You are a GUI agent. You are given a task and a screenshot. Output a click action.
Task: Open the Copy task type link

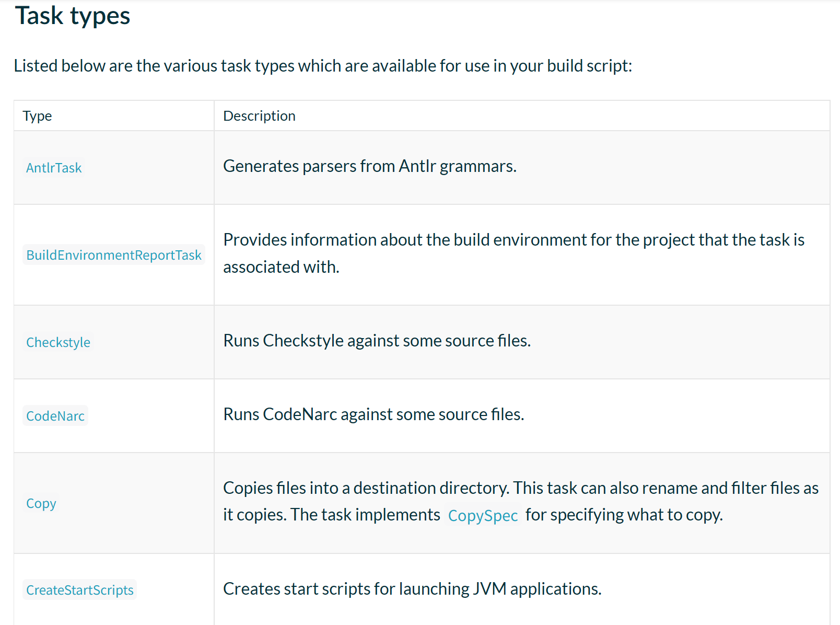[x=41, y=503]
